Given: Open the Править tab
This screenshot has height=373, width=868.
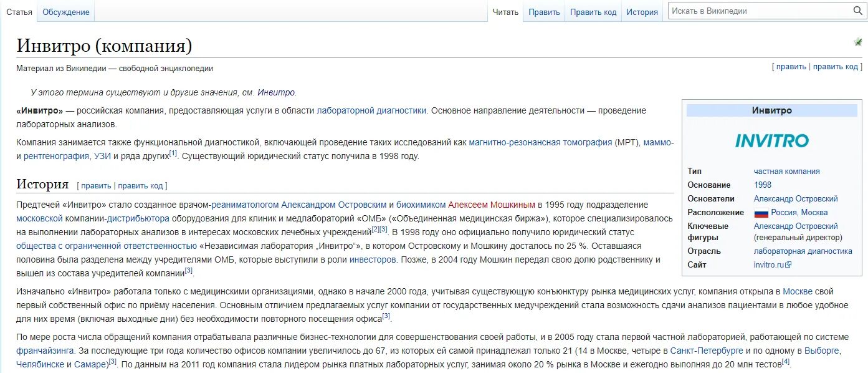Looking at the screenshot, I should click(x=544, y=12).
